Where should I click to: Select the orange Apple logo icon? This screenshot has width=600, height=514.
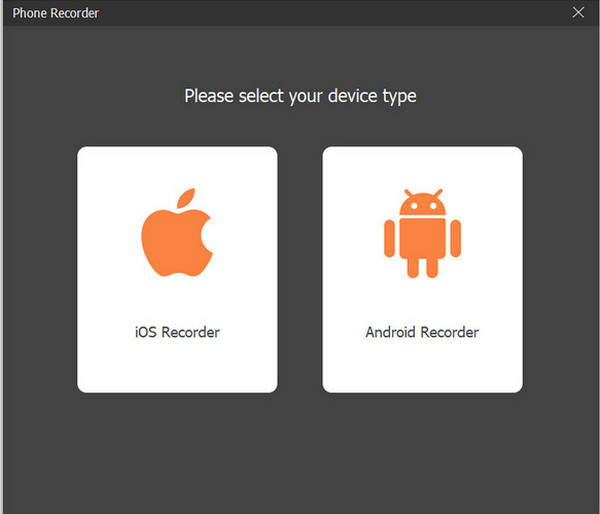tap(177, 232)
